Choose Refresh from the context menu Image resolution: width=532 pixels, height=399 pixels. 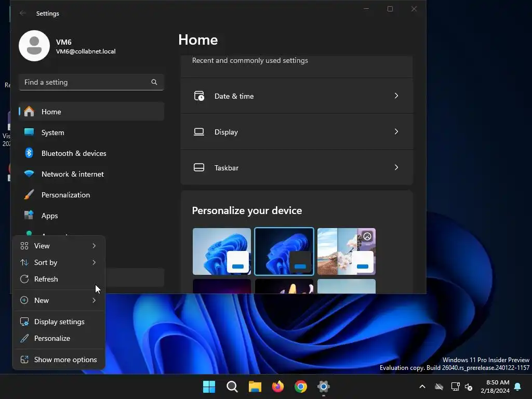(58, 279)
